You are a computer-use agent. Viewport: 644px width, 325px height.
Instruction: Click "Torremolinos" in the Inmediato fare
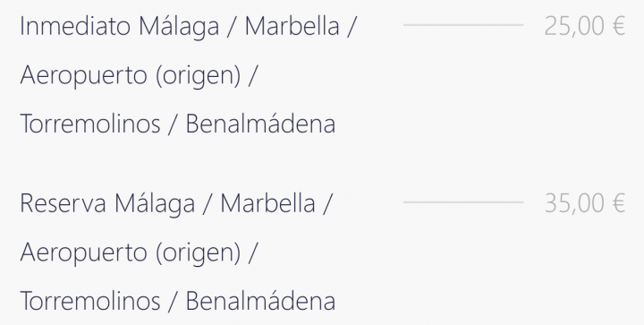coord(90,124)
